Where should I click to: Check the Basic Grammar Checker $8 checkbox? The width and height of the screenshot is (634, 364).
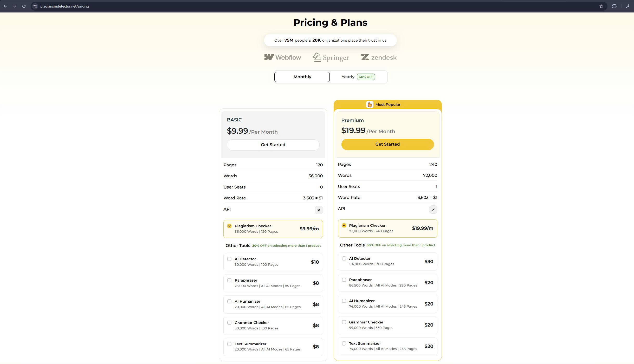click(229, 323)
